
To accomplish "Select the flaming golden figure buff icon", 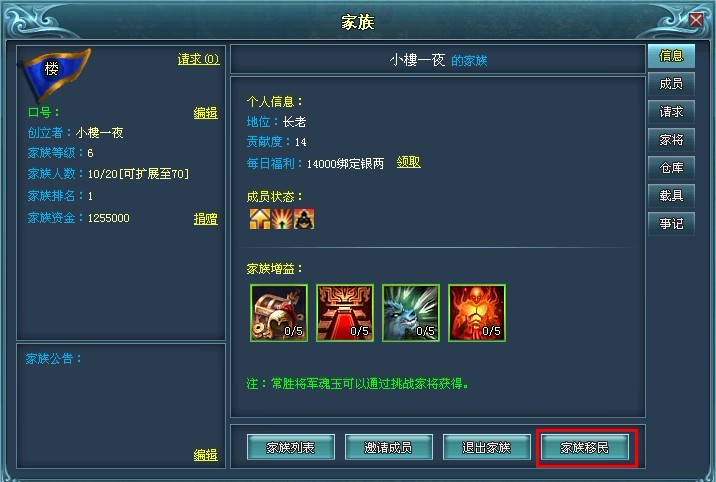I will tap(477, 313).
